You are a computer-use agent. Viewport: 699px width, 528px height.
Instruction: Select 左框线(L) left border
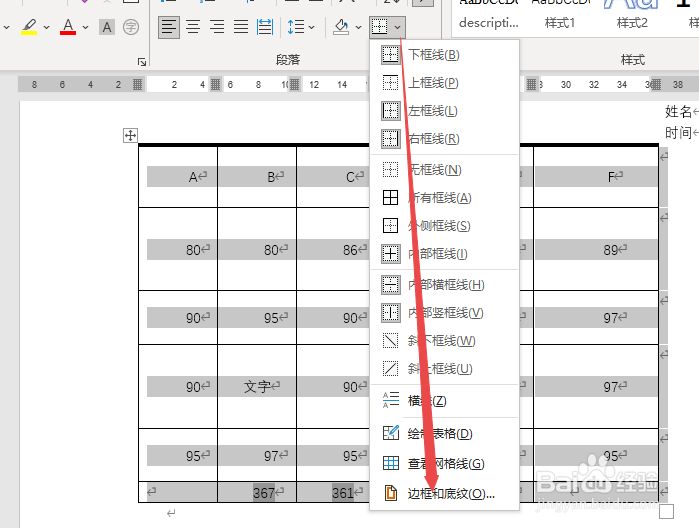(445, 111)
